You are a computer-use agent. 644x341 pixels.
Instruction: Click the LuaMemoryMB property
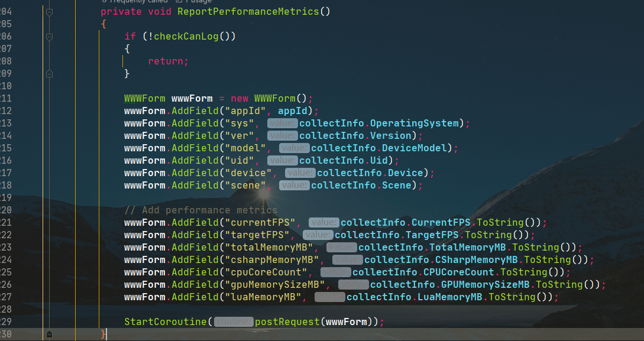pos(449,297)
